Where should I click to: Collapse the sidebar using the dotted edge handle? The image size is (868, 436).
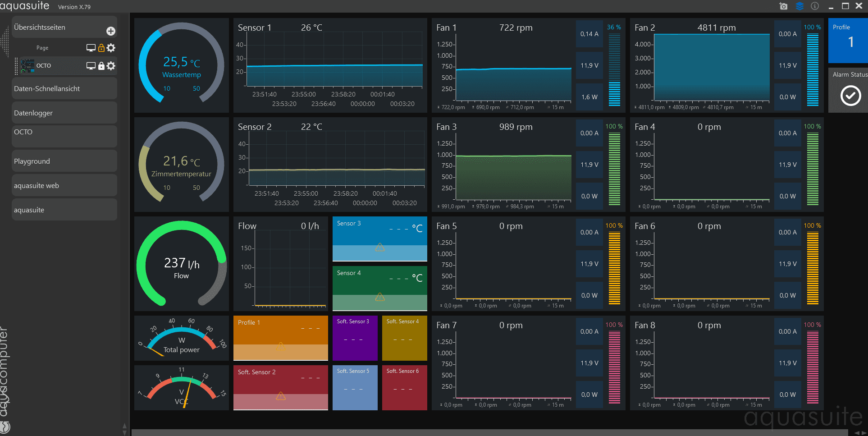5,41
